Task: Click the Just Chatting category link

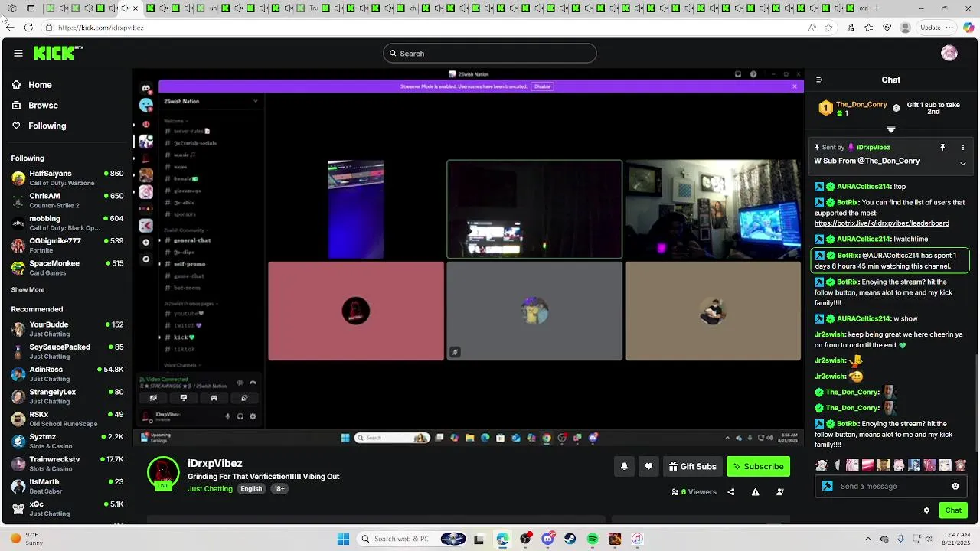Action: (210, 489)
